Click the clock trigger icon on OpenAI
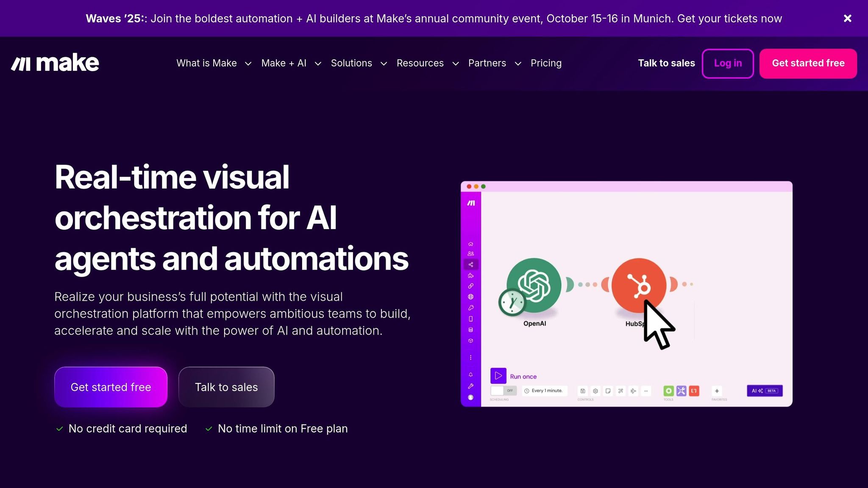This screenshot has width=868, height=488. pyautogui.click(x=512, y=302)
